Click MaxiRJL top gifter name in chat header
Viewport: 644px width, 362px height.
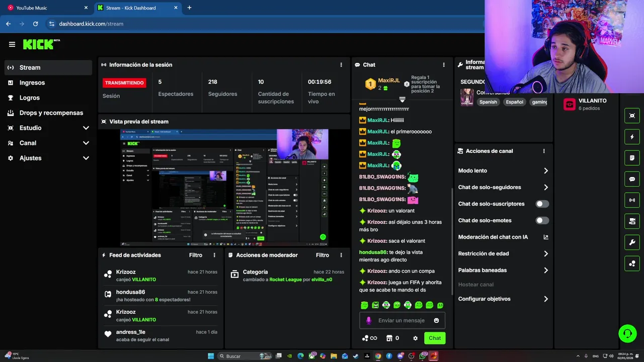[389, 80]
